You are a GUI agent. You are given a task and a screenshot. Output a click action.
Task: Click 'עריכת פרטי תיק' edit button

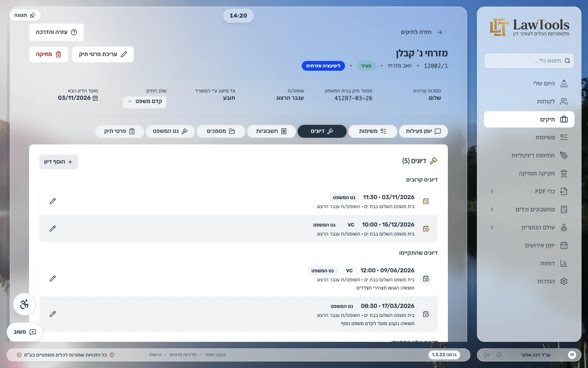[103, 54]
